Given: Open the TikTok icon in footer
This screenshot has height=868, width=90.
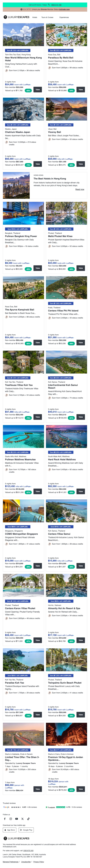Looking at the screenshot, I should pos(28,819).
